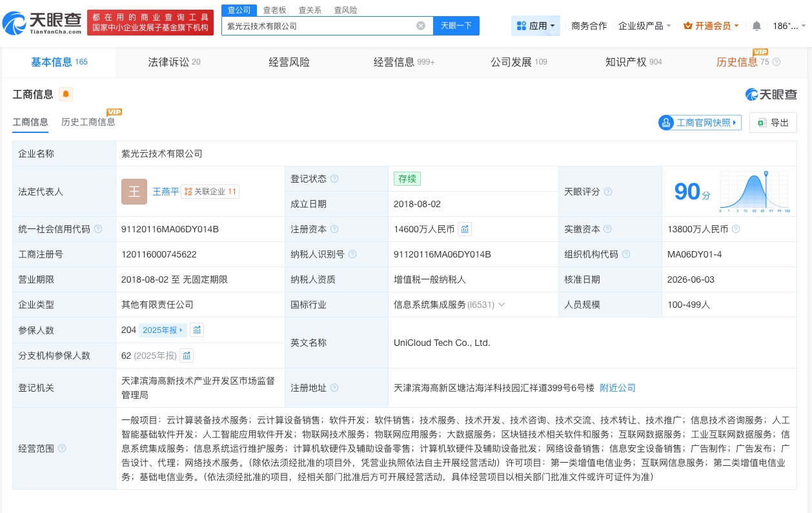The image size is (812, 513).
Task: Open the 经营信息 tab
Action: pyautogui.click(x=404, y=62)
